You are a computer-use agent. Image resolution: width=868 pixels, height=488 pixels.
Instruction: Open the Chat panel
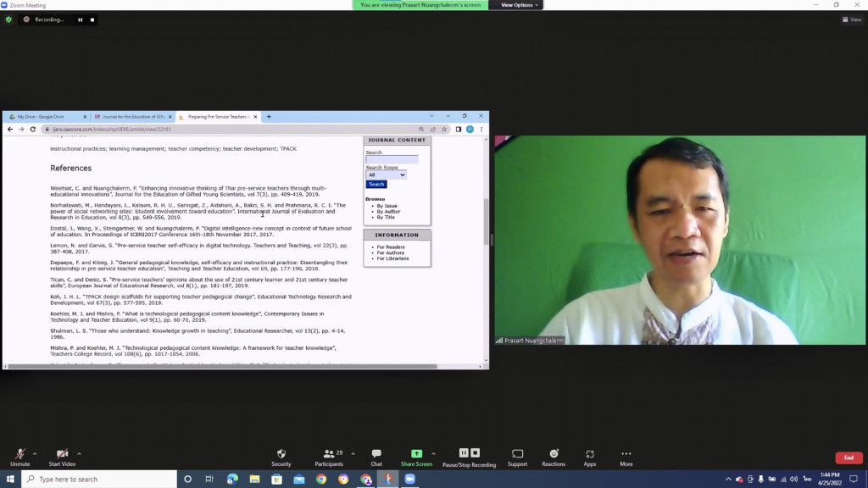pos(376,455)
